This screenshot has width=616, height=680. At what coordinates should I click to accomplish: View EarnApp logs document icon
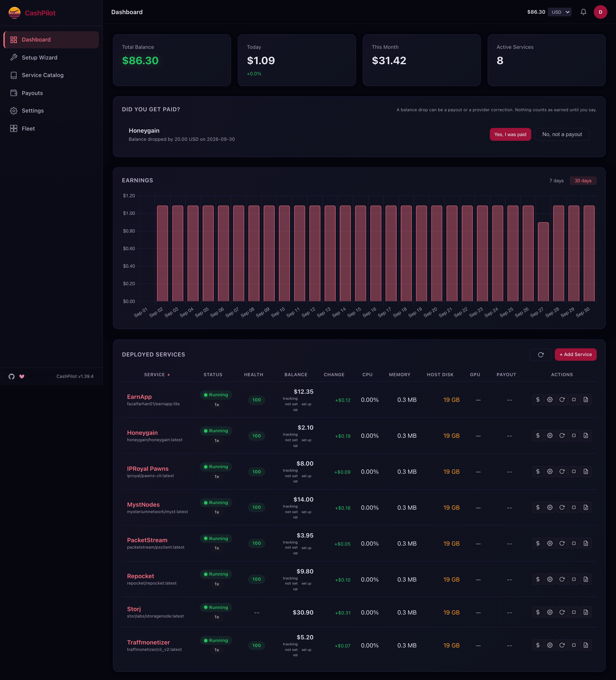pos(586,400)
